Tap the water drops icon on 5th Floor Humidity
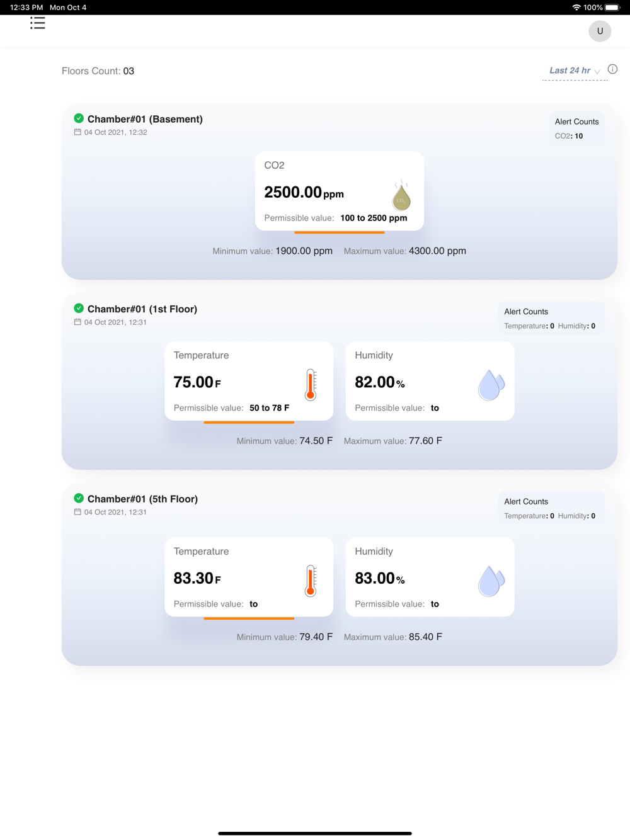The height and width of the screenshot is (840, 630). 491,581
